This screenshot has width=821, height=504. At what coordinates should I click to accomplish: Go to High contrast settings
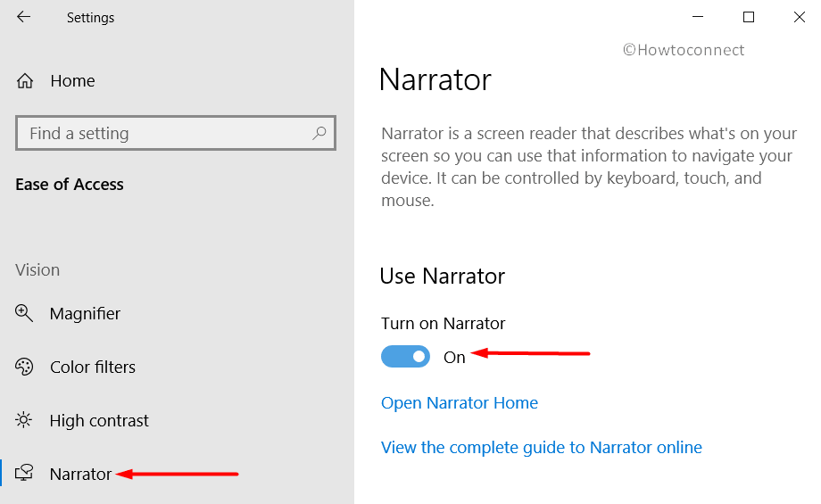pyautogui.click(x=99, y=420)
